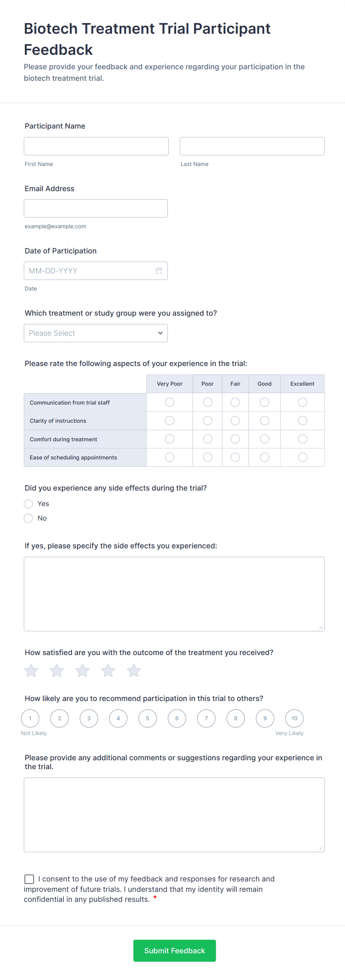345x980 pixels.
Task: Rate ease of scheduling appointments as Very Poor
Action: (169, 457)
